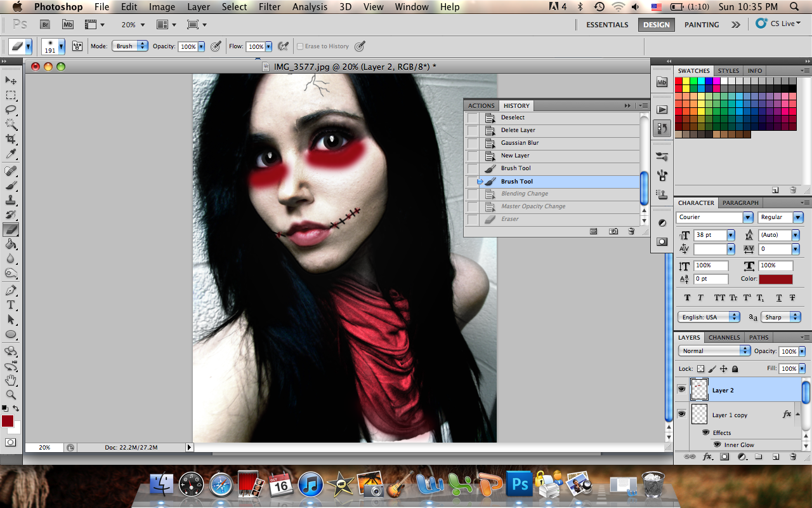Select the Move tool

click(11, 81)
